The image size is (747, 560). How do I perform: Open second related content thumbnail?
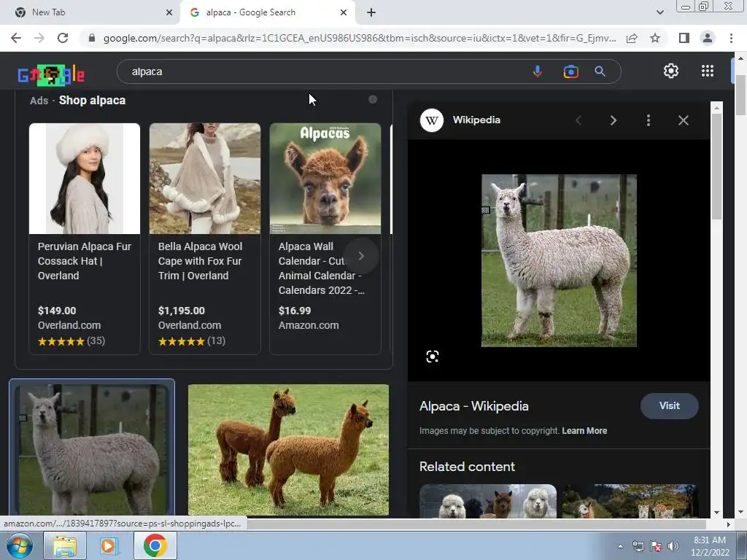630,501
